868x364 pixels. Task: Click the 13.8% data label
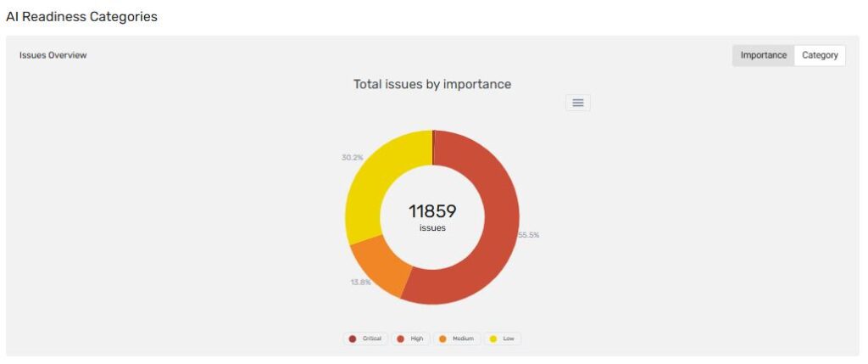[360, 282]
